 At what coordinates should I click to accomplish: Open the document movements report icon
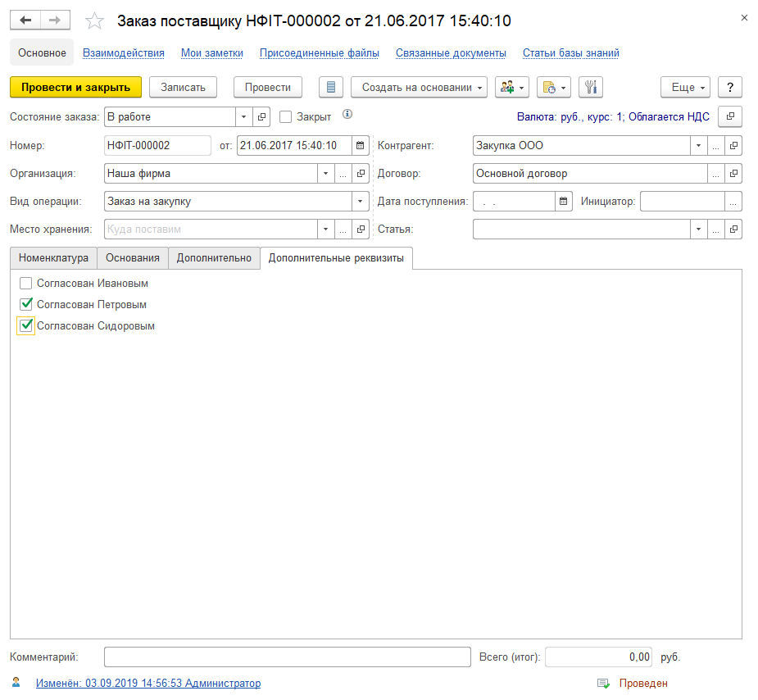point(330,87)
